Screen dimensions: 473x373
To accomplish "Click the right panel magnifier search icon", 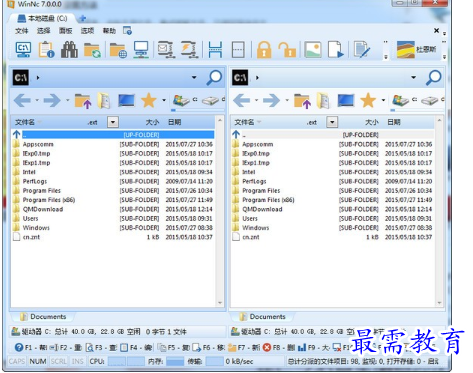I will (x=434, y=78).
